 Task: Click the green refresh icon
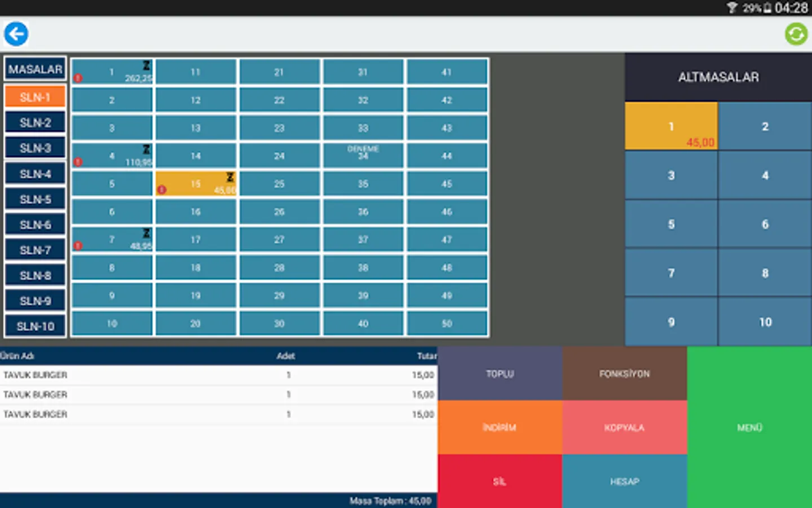[796, 34]
